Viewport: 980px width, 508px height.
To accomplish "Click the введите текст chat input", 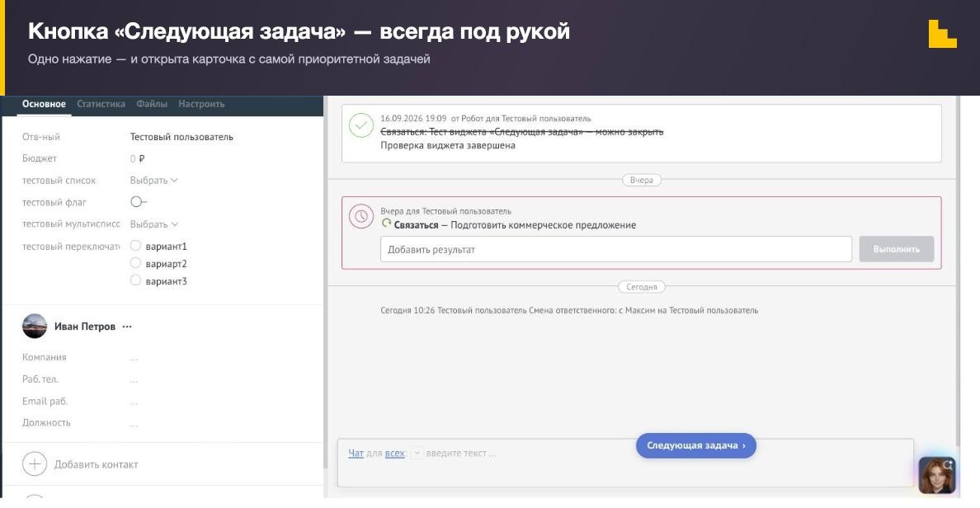I will point(461,454).
